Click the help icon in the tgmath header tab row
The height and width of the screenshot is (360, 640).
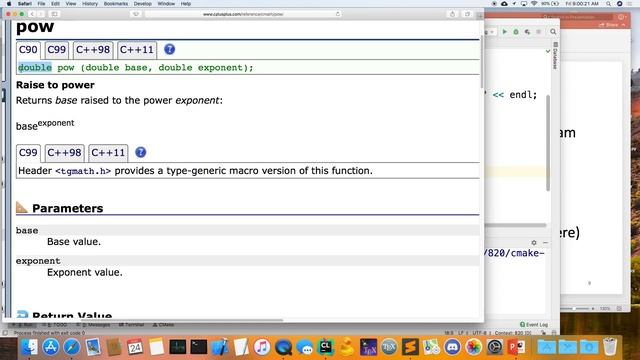click(x=140, y=152)
